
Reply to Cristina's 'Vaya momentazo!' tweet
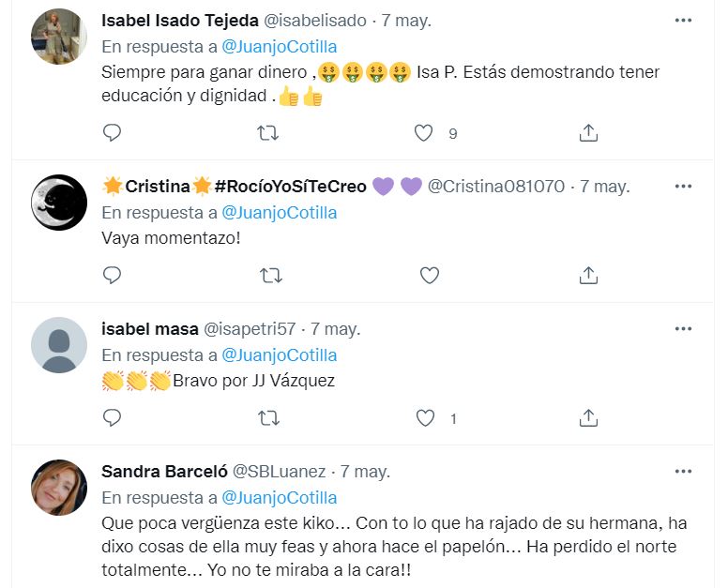[112, 276]
